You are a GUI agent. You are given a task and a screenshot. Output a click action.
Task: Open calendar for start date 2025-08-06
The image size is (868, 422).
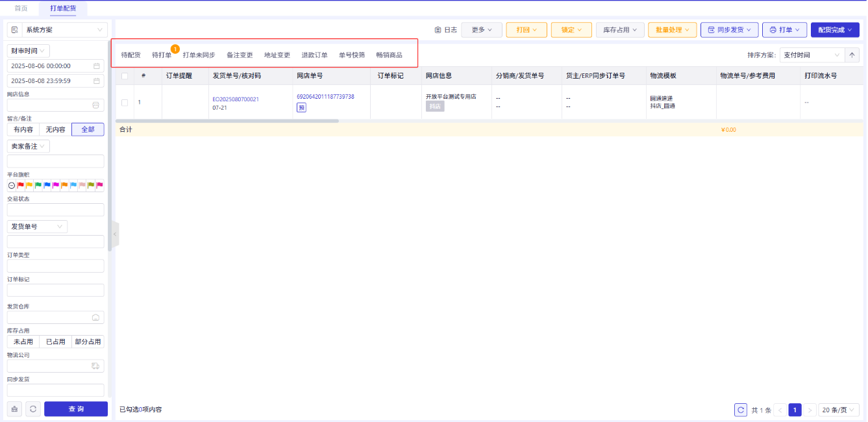[x=97, y=66]
